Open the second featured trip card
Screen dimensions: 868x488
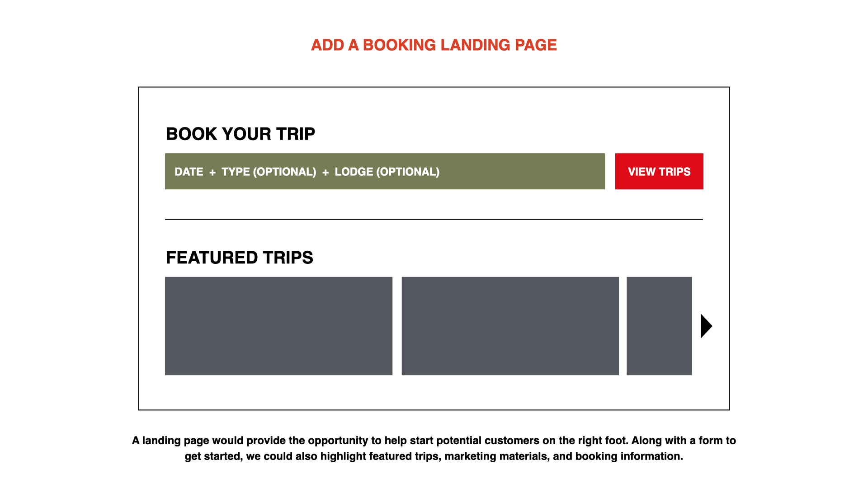pyautogui.click(x=510, y=326)
